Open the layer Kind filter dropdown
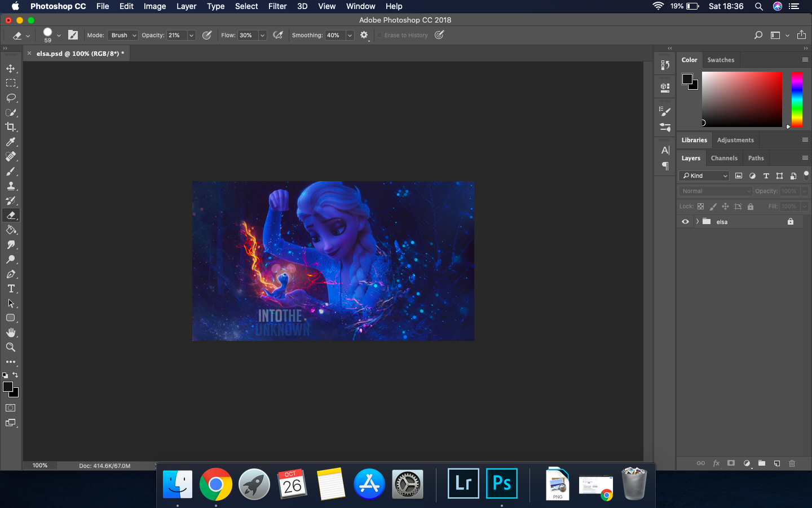The height and width of the screenshot is (508, 812). [704, 176]
